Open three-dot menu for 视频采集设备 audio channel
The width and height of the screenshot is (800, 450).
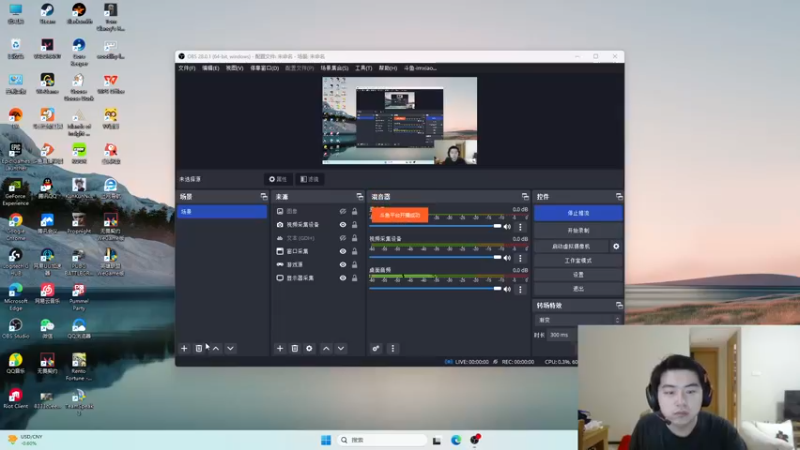(x=520, y=258)
